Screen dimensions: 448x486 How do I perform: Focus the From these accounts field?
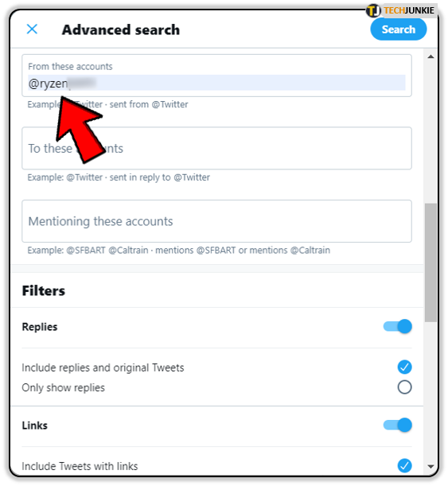(x=216, y=76)
